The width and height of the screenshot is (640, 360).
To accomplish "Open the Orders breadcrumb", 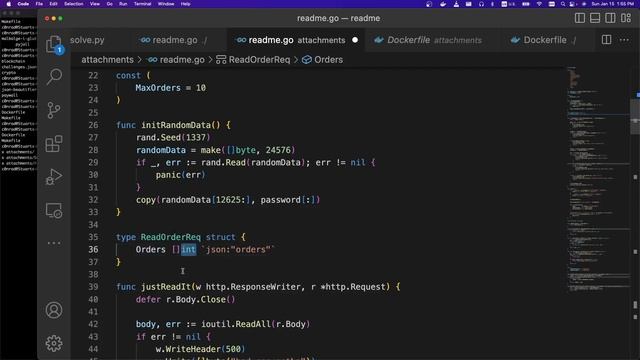I will click(x=322, y=60).
